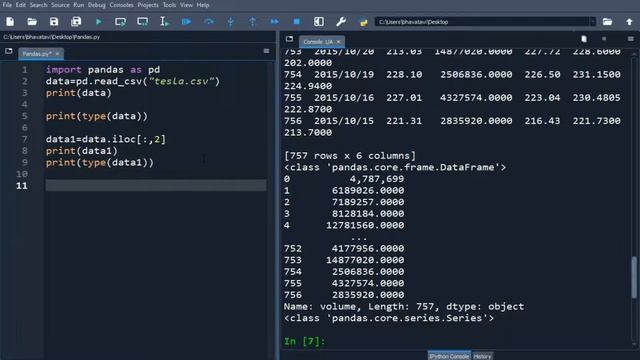The image size is (640, 360).
Task: Change to parent directory arrow icon
Action: (629, 22)
